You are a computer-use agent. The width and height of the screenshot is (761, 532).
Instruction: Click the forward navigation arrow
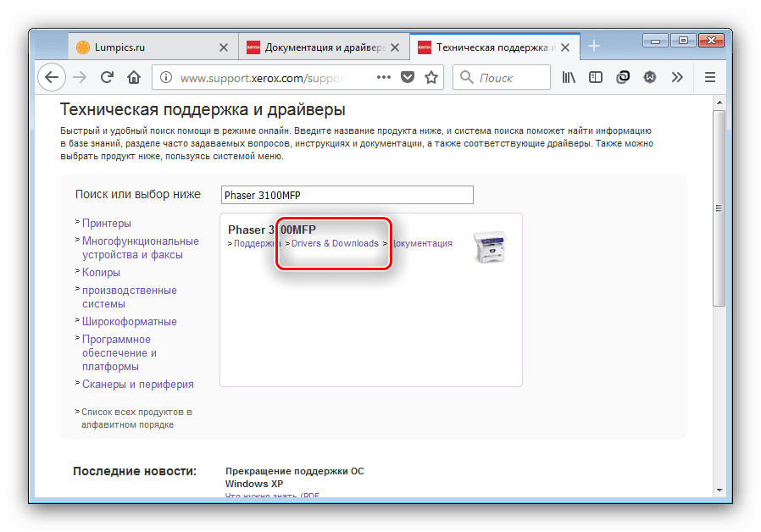tap(80, 77)
